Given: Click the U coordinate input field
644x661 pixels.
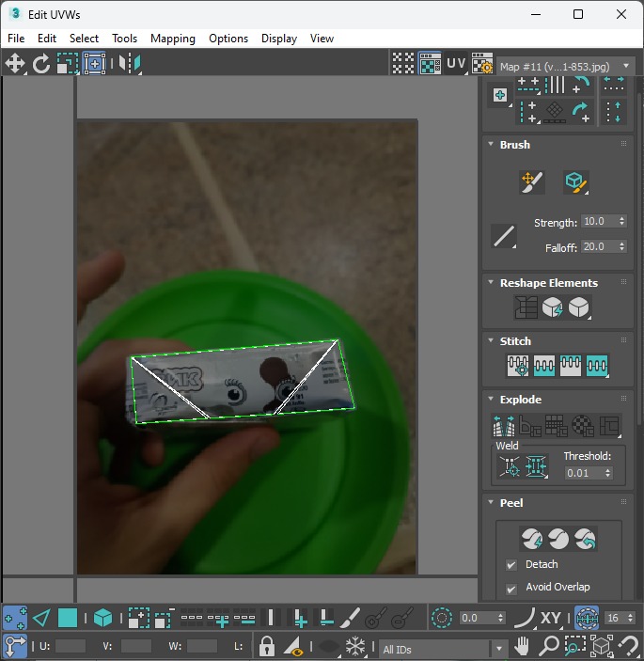Looking at the screenshot, I should [x=71, y=646].
